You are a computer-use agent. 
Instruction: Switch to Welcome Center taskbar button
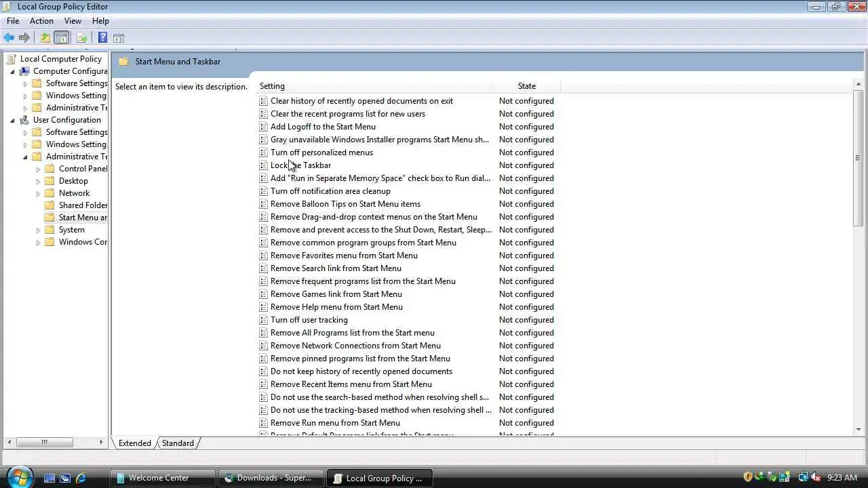click(163, 478)
